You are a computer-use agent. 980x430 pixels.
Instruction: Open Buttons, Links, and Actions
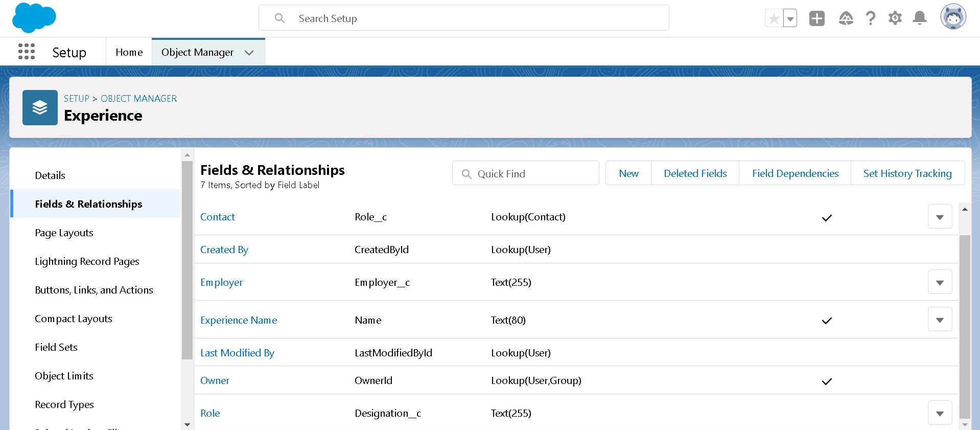tap(94, 290)
